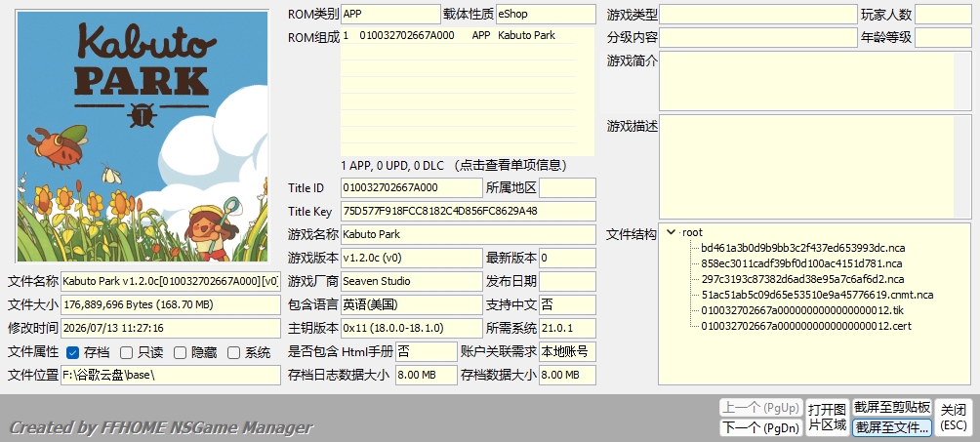Close the dialog with 关闭 (ESC) button
Viewport: 980px width, 442px height.
pyautogui.click(x=954, y=417)
